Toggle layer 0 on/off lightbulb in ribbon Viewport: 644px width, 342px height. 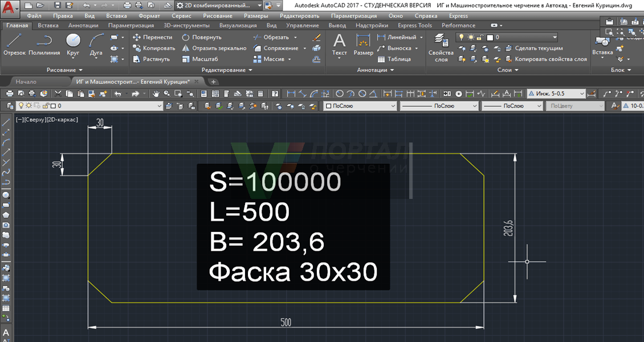coord(462,37)
